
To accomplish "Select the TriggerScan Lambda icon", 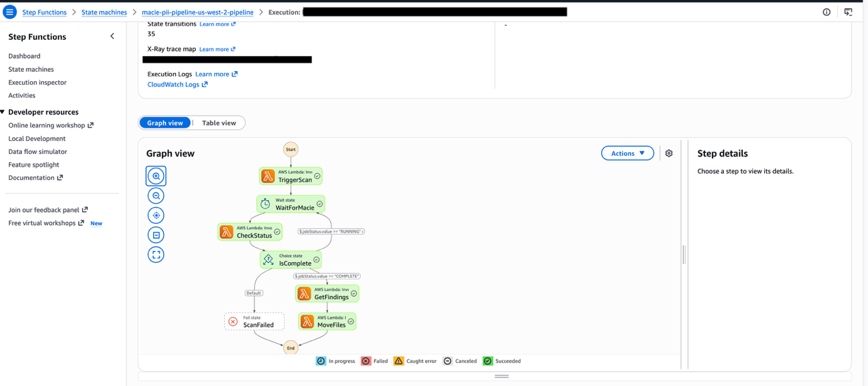I will [x=268, y=176].
